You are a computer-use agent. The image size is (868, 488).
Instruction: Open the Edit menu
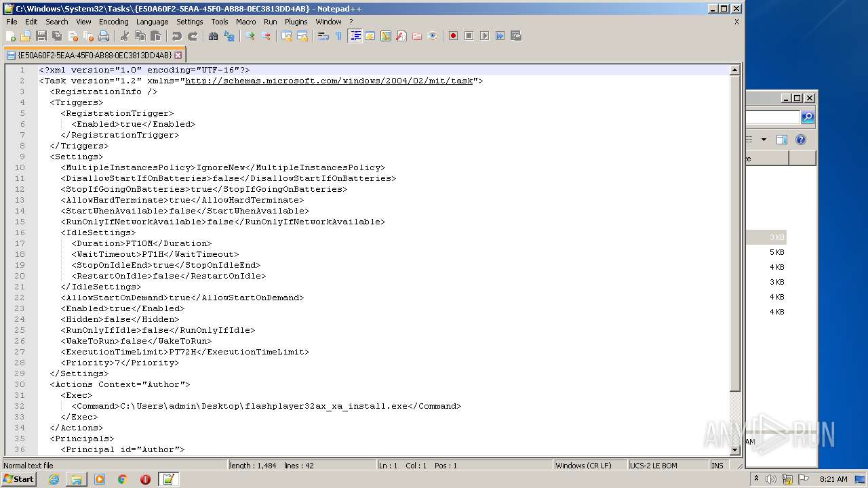tap(31, 22)
